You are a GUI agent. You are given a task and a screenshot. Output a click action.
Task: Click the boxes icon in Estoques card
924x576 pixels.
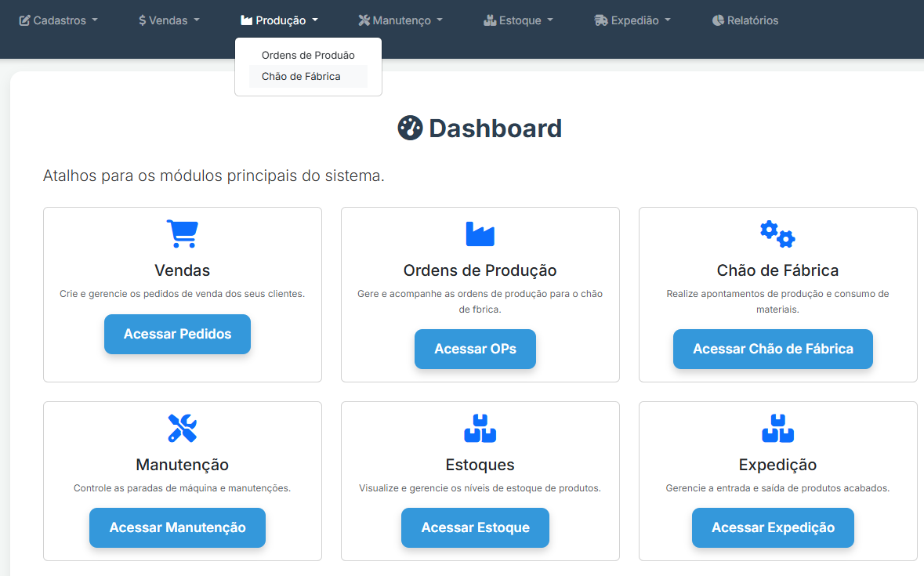coord(480,428)
